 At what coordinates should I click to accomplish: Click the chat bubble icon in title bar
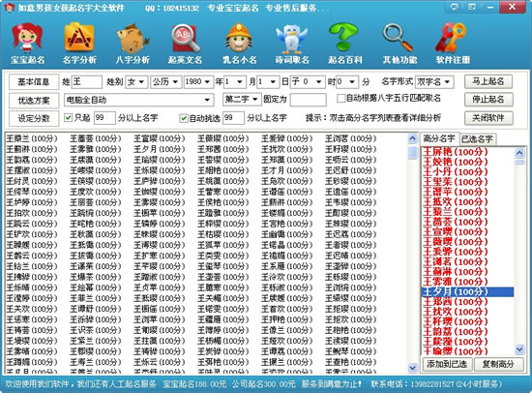point(454,7)
